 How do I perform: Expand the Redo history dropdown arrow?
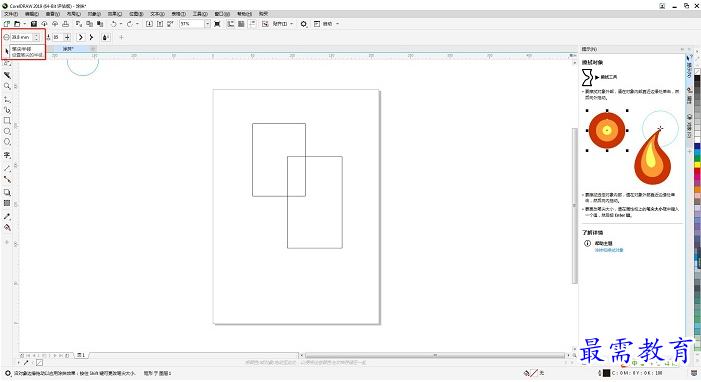pyautogui.click(x=137, y=24)
